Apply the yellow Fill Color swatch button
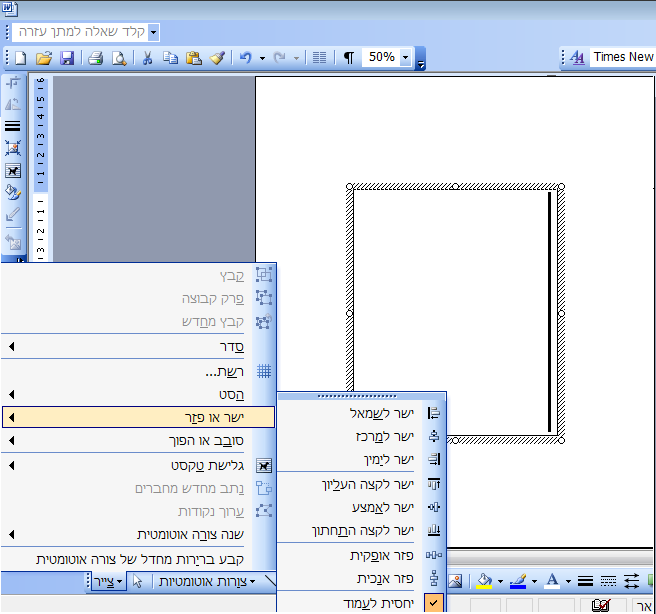Screen dimensions: 656x614 (484, 581)
